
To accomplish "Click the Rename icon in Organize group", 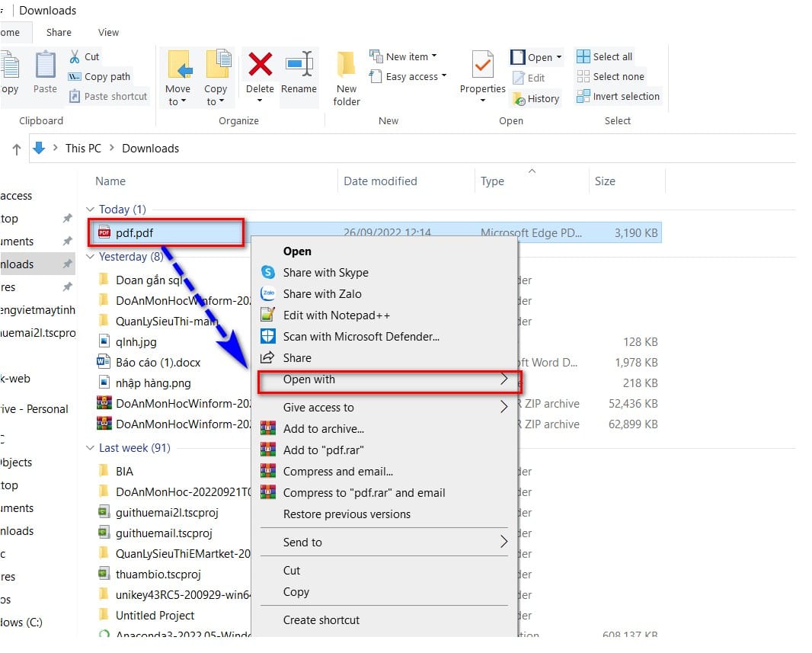I will click(x=299, y=64).
